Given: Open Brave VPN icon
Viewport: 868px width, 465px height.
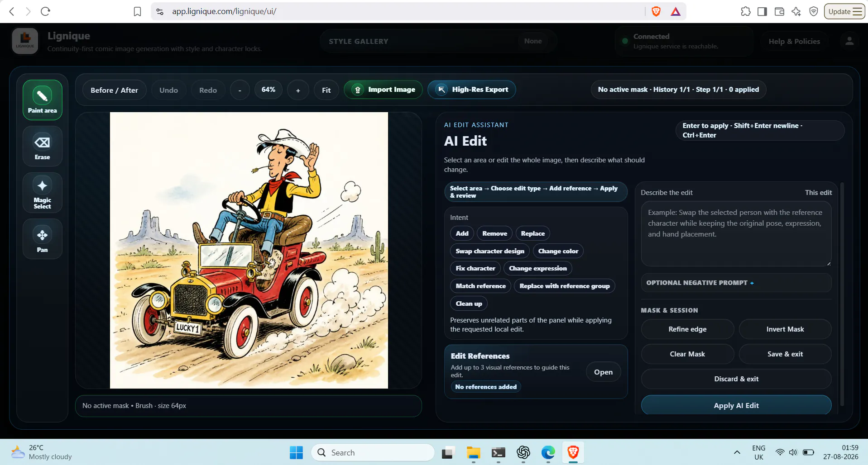Looking at the screenshot, I should click(x=814, y=11).
